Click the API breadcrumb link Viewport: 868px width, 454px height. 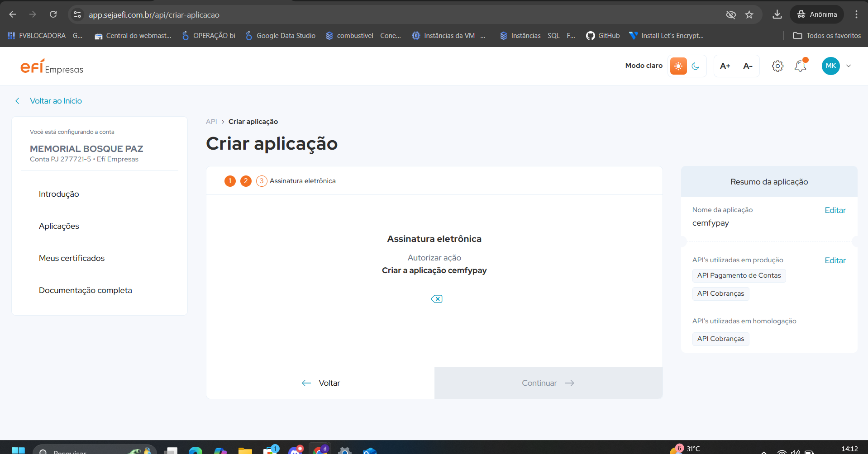[x=211, y=122]
